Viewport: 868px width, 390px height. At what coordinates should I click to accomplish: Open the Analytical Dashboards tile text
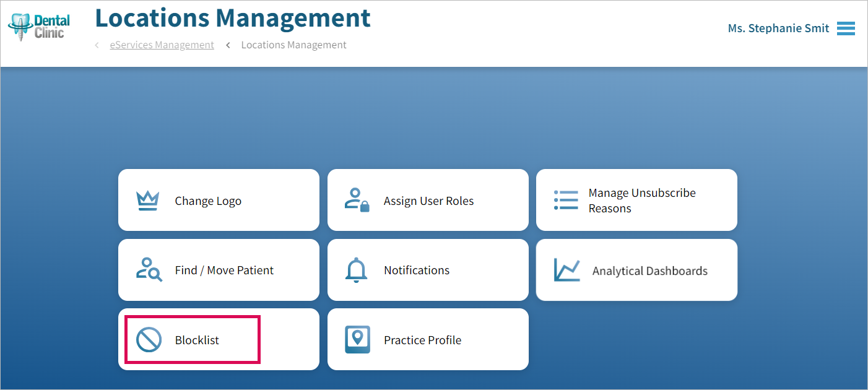tap(649, 271)
